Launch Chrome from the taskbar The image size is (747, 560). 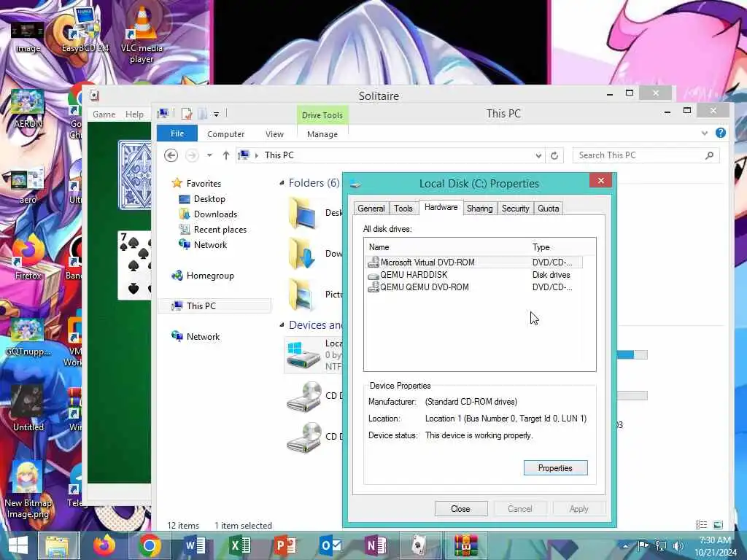[x=150, y=545]
